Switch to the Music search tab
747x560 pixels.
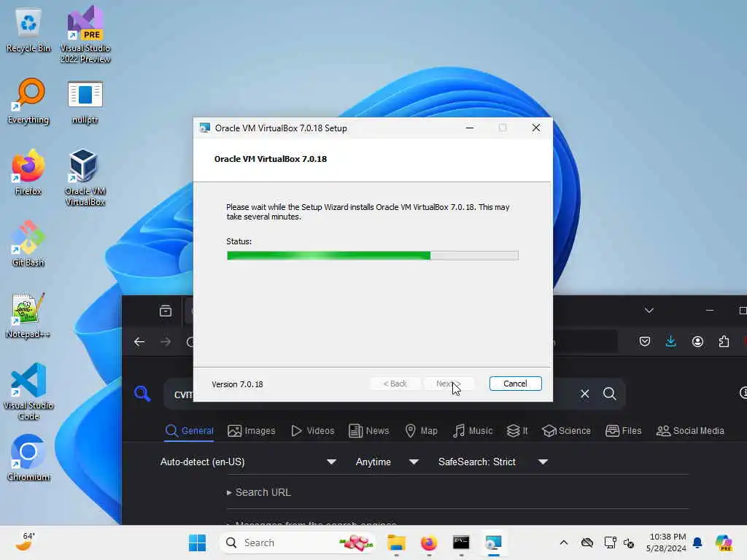pyautogui.click(x=473, y=431)
